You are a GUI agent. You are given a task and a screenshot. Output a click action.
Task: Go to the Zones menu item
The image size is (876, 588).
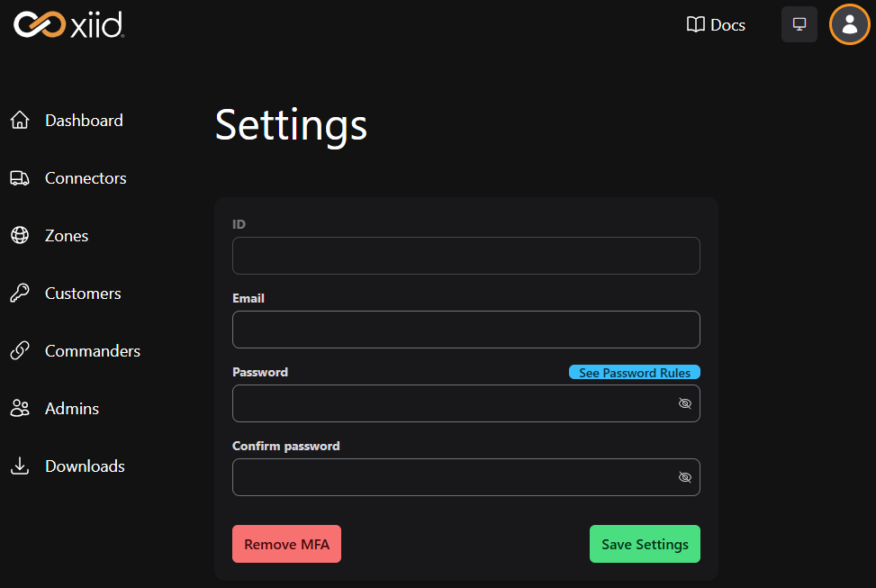click(x=67, y=236)
